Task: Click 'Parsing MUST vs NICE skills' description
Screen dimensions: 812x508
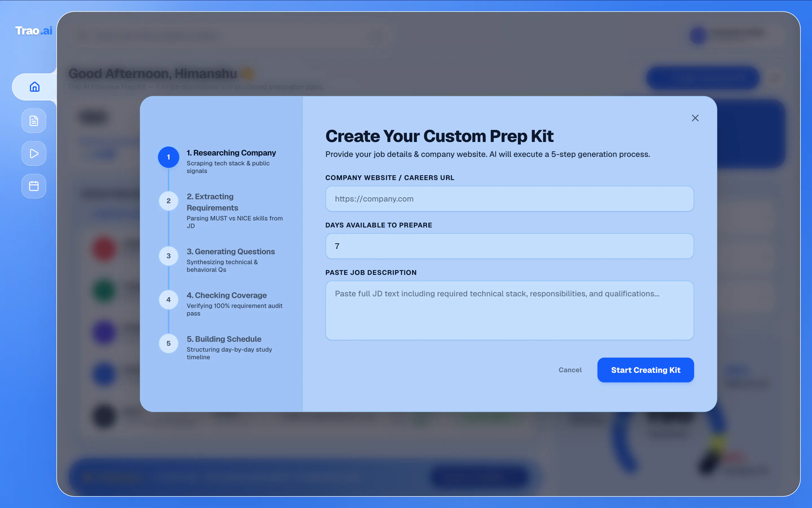Action: [235, 222]
